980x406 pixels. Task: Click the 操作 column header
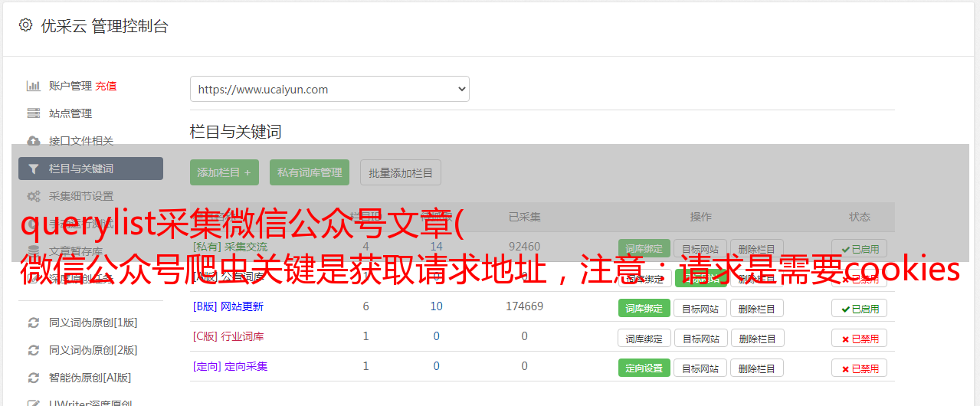700,217
